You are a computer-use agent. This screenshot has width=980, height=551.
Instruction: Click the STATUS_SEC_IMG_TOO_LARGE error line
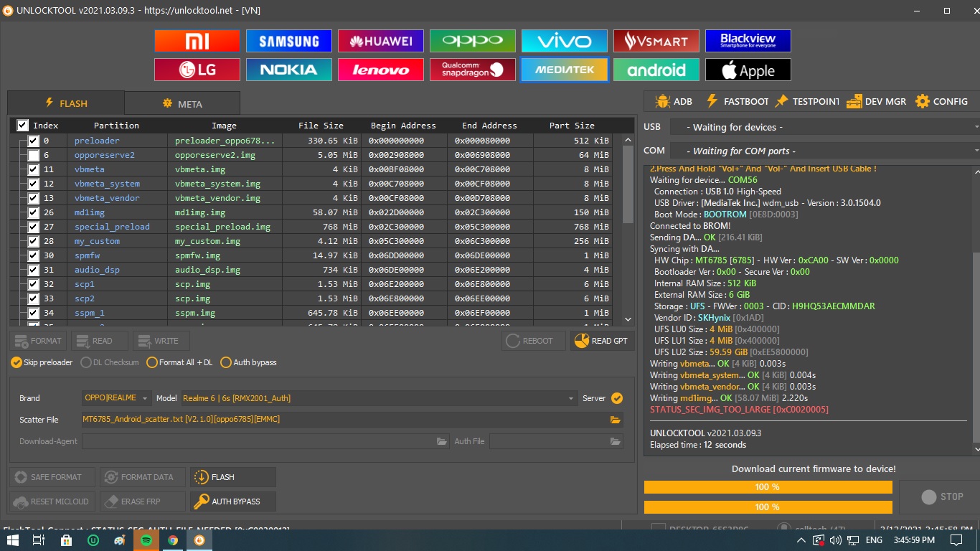coord(739,410)
